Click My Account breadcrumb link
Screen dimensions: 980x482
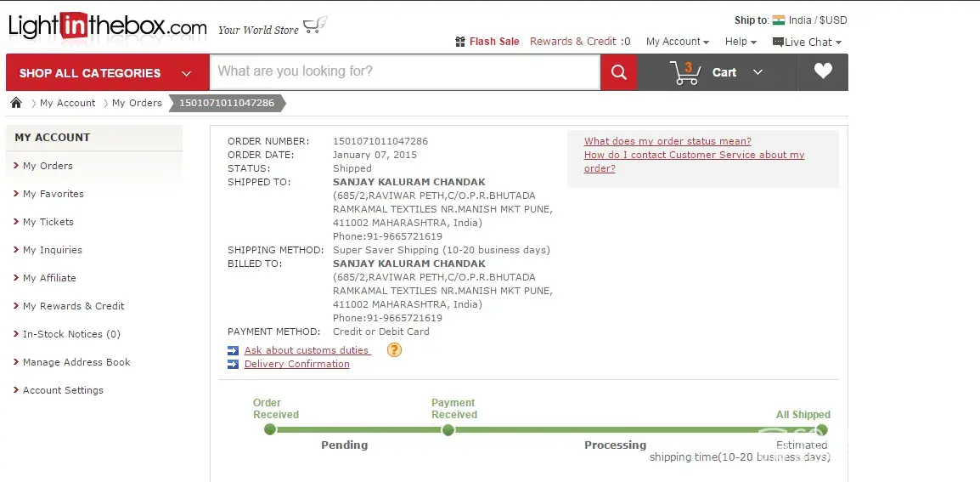coord(67,103)
